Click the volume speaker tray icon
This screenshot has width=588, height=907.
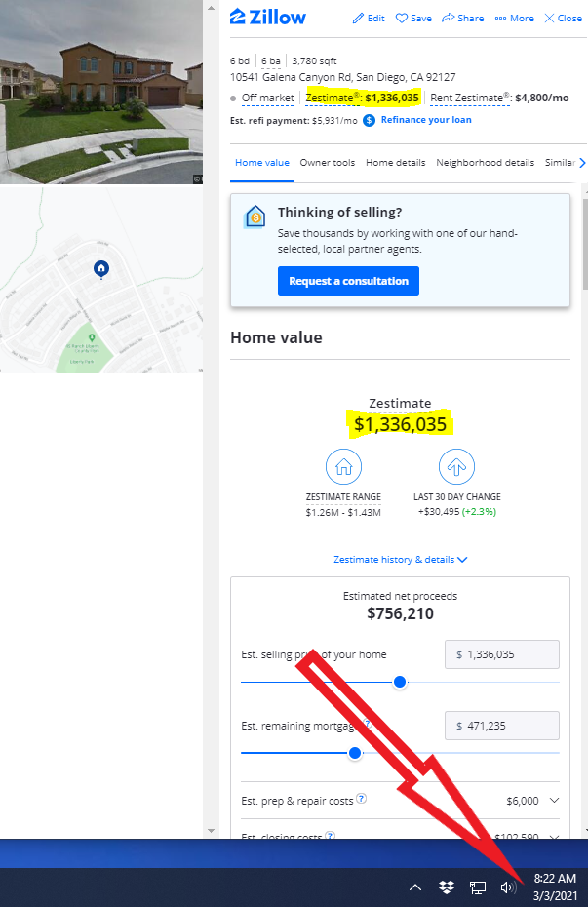pyautogui.click(x=508, y=887)
